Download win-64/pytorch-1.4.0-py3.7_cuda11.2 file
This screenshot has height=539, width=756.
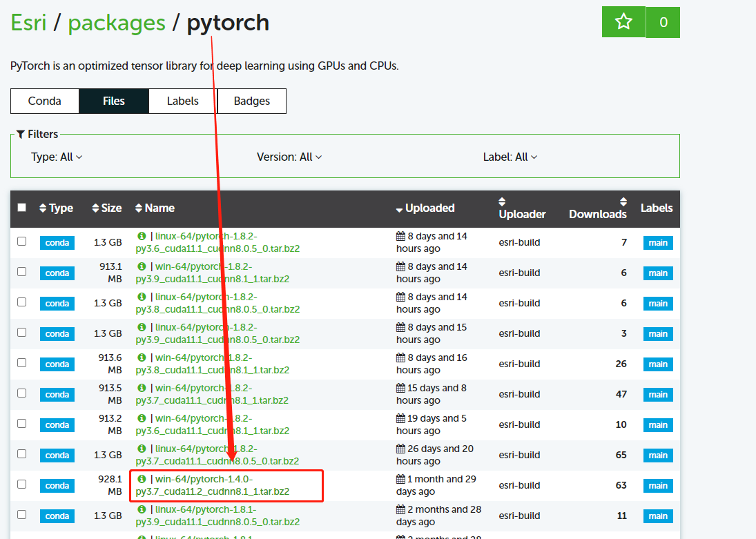point(213,485)
